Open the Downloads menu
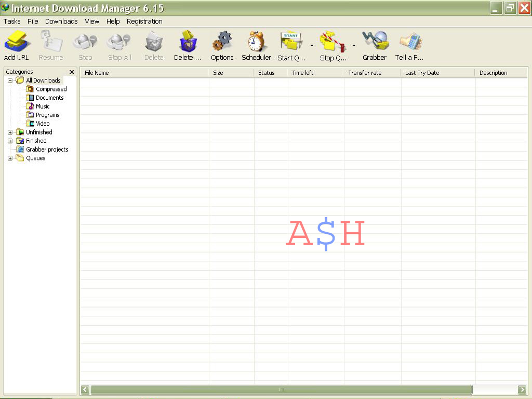The image size is (532, 399). tap(61, 21)
